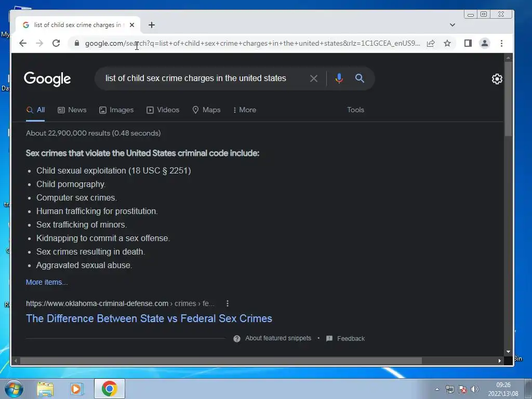Open Action Center flag icon
532x399 pixels.
tap(462, 389)
